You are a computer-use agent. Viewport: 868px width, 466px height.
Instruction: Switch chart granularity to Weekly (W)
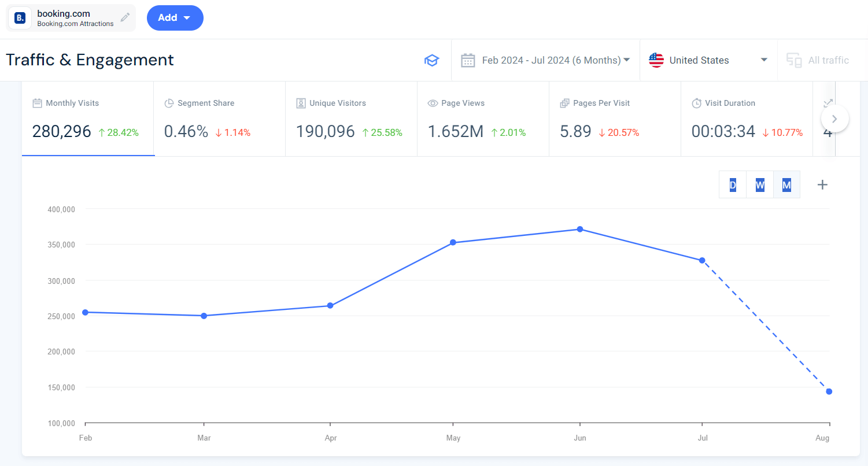tap(760, 185)
